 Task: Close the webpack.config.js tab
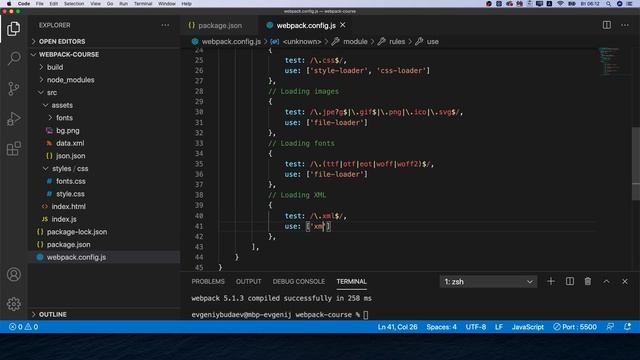tap(343, 25)
